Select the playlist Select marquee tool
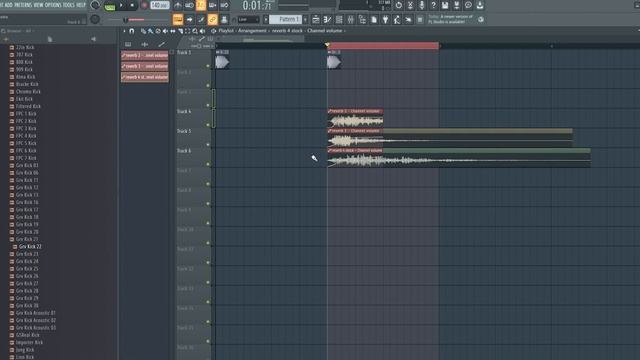 click(x=187, y=31)
